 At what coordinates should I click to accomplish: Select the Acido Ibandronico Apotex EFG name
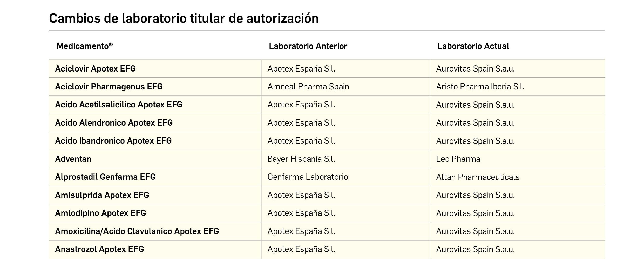pyautogui.click(x=113, y=141)
